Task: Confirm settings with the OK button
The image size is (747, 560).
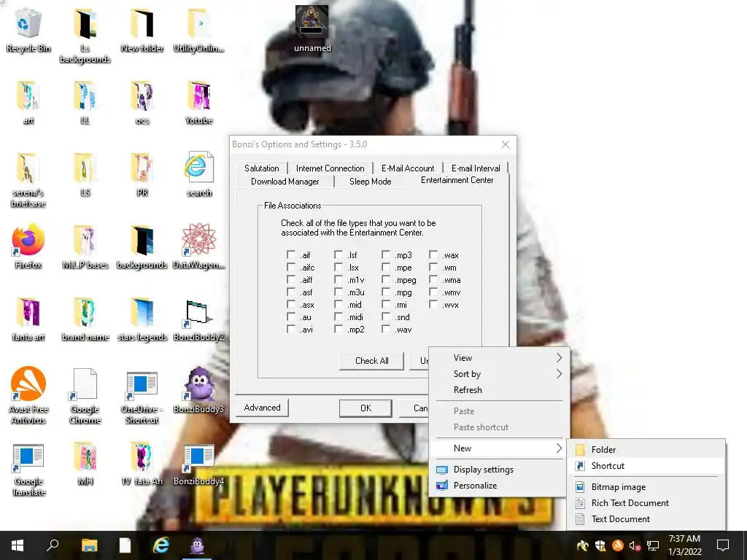Action: coord(365,408)
